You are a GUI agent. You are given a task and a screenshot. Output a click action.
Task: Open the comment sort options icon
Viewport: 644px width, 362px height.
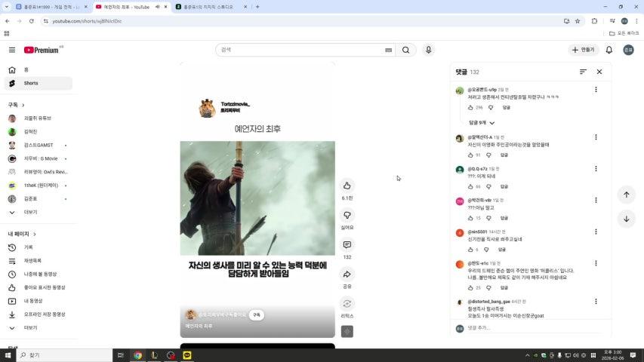pos(583,72)
